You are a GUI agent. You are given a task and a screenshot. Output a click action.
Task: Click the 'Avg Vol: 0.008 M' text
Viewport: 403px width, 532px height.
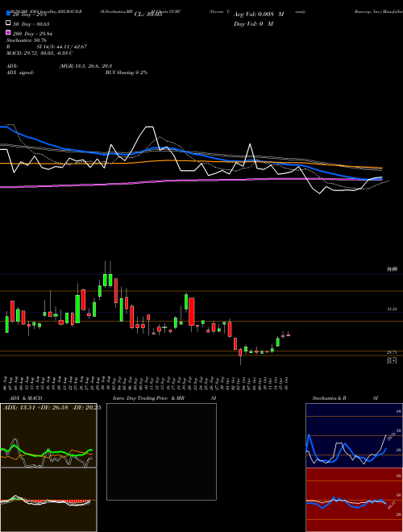[x=259, y=15]
